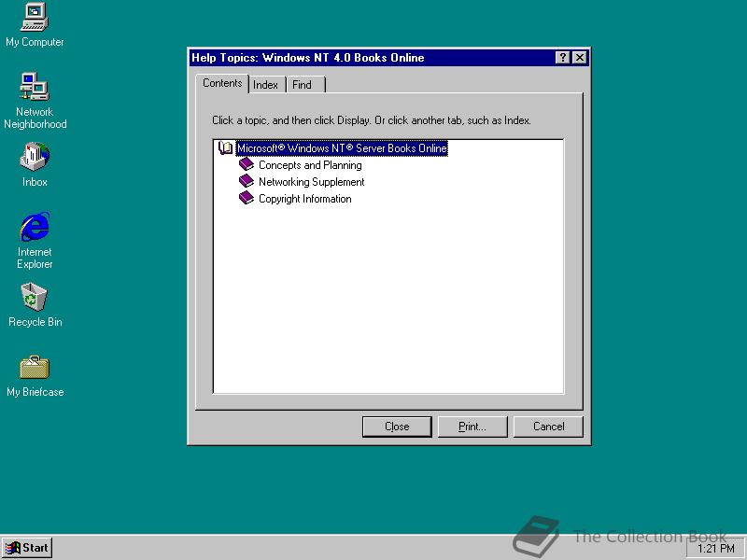Select the Networking Supplement book
Viewport: 747px width, 560px height.
point(312,182)
